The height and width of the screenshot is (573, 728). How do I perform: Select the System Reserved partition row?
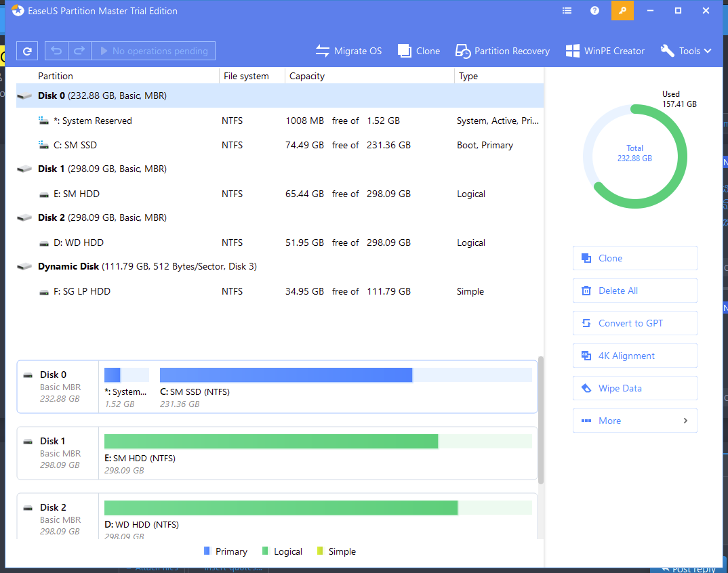(x=280, y=121)
